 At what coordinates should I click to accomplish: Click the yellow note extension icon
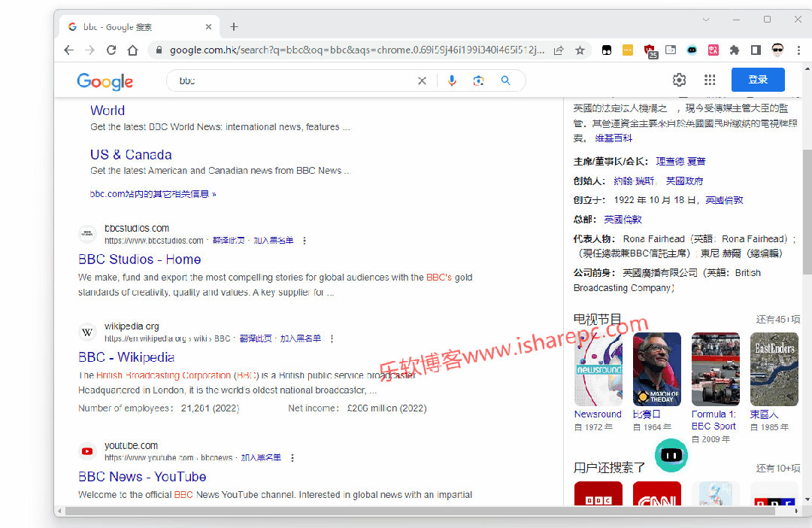[x=628, y=50]
